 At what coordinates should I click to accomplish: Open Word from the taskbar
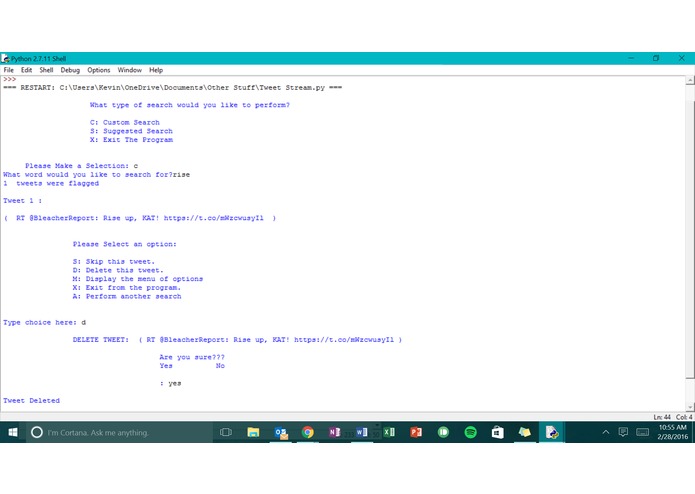(362, 432)
